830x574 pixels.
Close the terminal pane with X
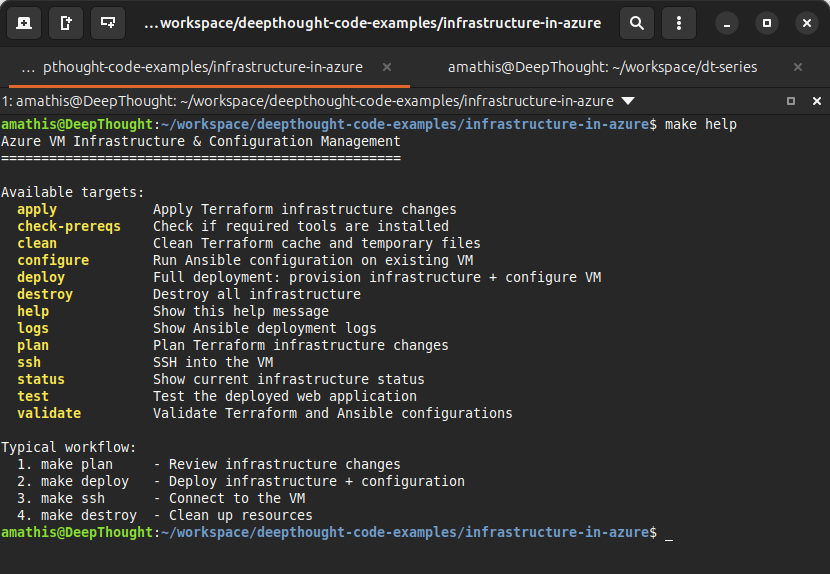817,101
